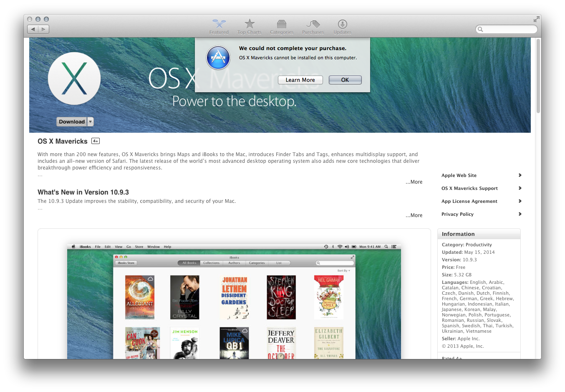Go forward with the right arrow button
565x392 pixels.
coord(44,29)
